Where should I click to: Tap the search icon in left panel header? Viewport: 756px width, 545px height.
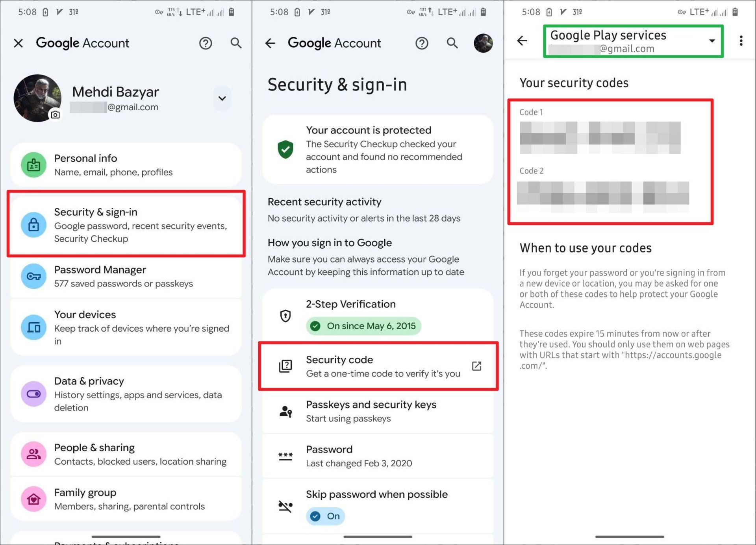tap(236, 43)
